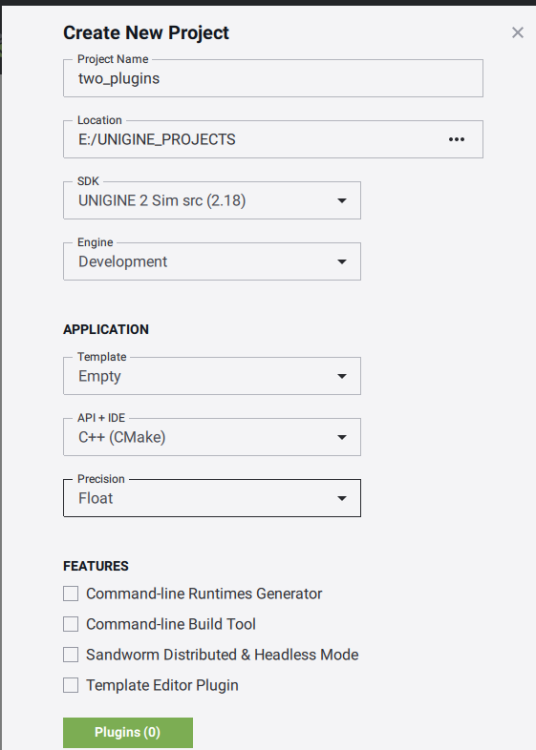Click the Template Editor Plugin label text
This screenshot has width=536, height=750.
click(x=162, y=685)
